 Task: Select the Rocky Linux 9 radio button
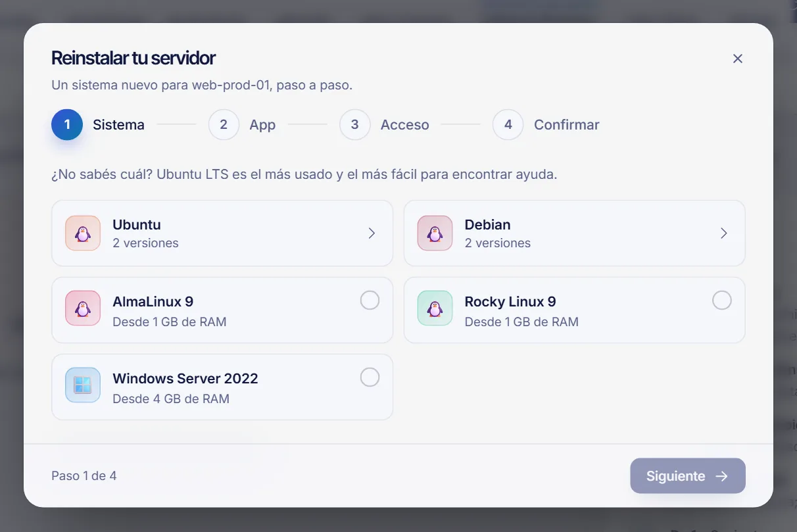pos(722,301)
